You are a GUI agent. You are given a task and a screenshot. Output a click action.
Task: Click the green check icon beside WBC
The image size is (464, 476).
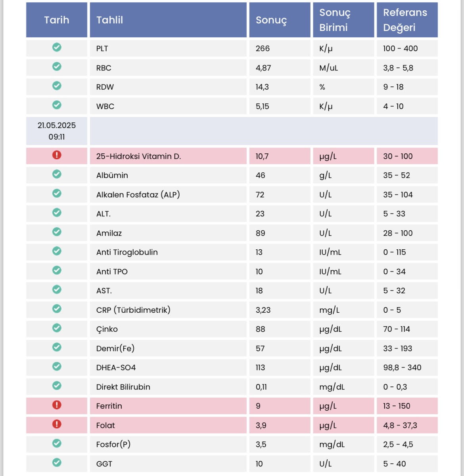coord(57,105)
